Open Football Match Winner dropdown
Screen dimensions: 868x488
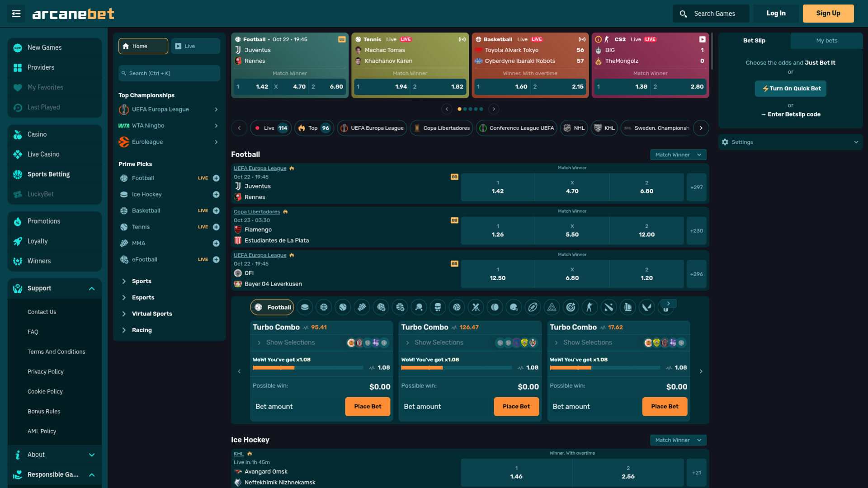coord(678,155)
